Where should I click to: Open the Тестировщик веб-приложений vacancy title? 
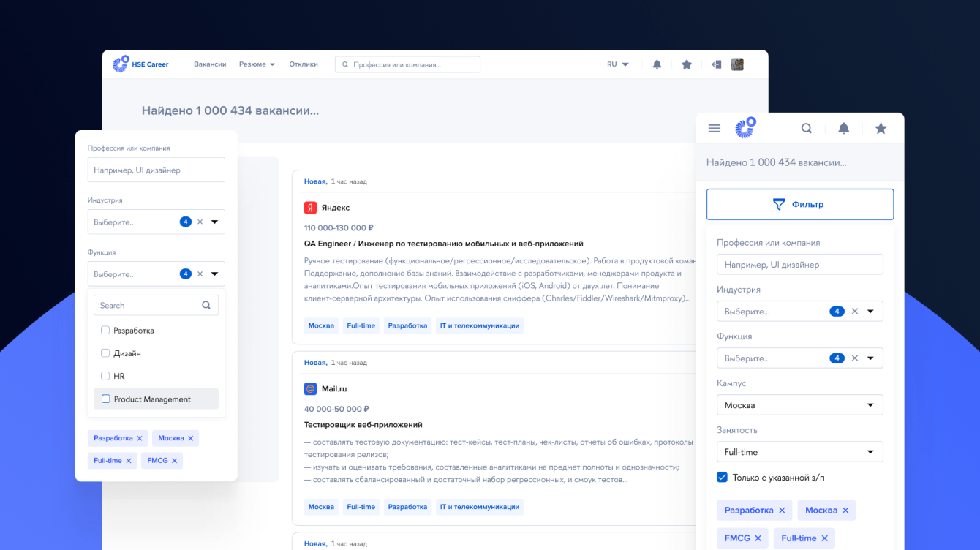coord(363,425)
